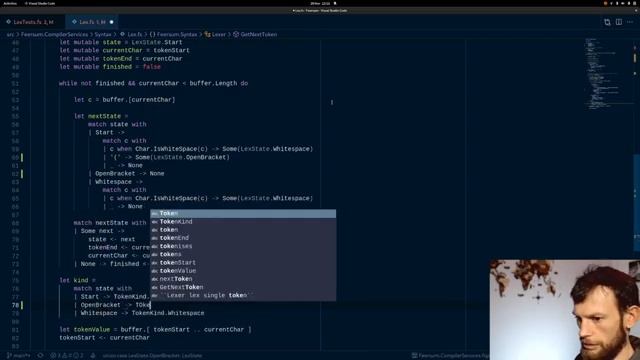The image size is (640, 360).
Task: Open the src breadcrumb segment
Action: (10, 34)
